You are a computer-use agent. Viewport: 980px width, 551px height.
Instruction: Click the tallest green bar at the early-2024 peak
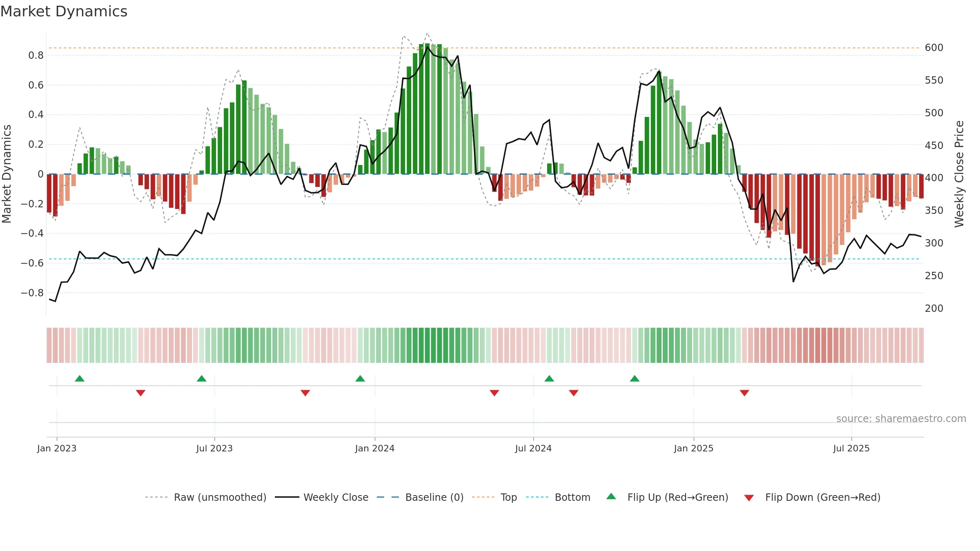[x=427, y=109]
